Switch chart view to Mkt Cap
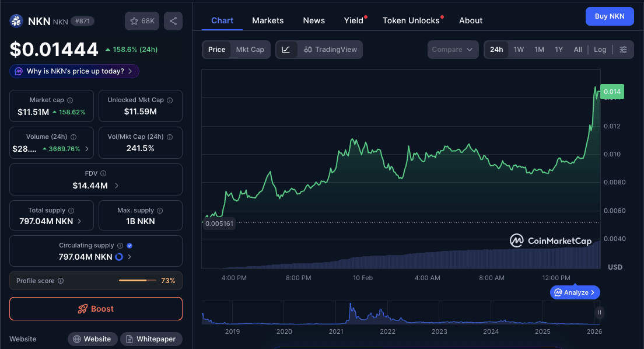The height and width of the screenshot is (349, 644). (x=250, y=49)
